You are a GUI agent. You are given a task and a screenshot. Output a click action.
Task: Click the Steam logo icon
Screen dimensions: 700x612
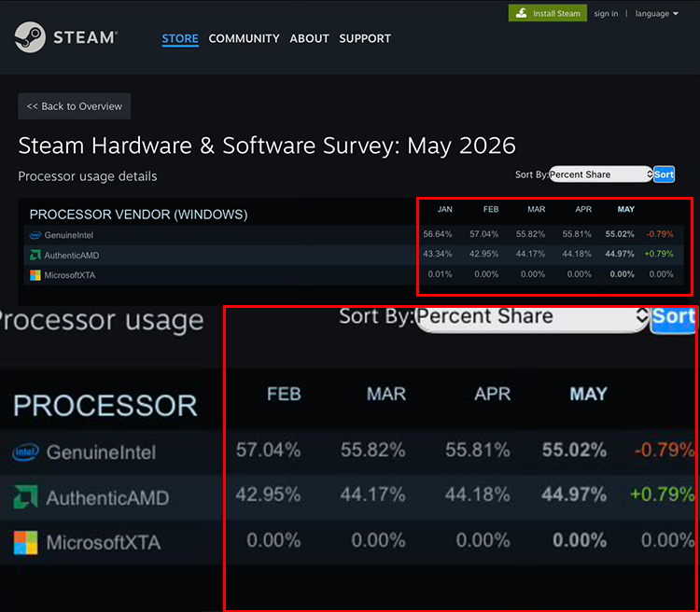click(30, 37)
